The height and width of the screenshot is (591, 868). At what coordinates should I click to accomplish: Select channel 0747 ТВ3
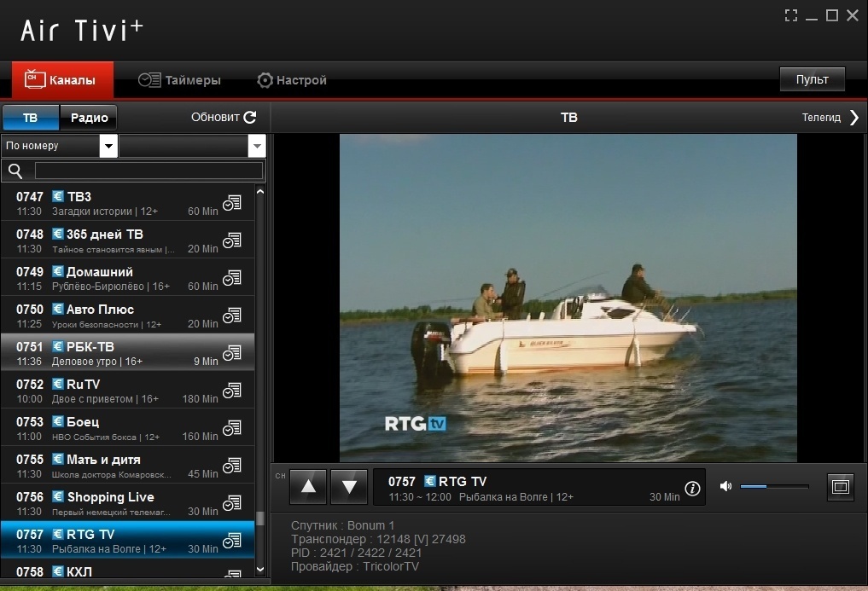(x=128, y=203)
